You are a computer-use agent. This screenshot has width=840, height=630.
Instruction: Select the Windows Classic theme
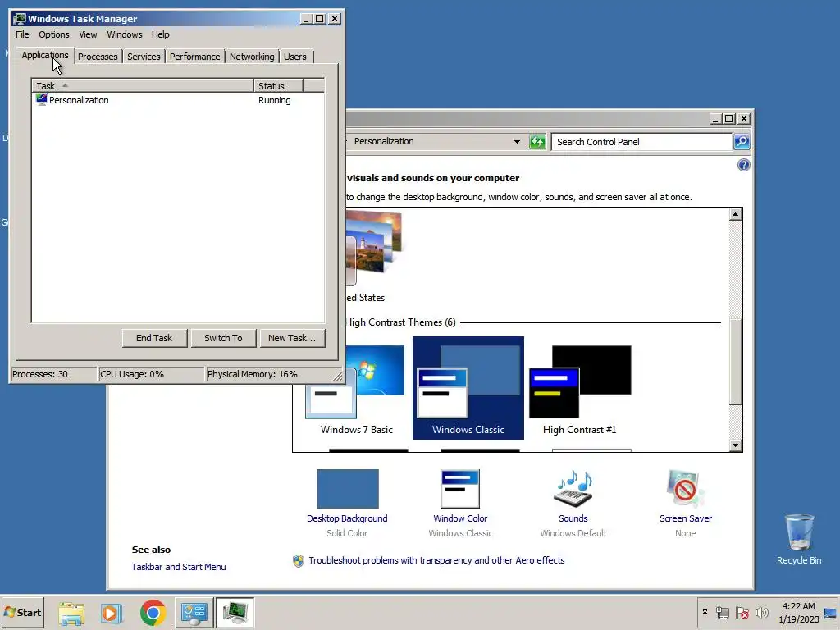[x=468, y=388]
